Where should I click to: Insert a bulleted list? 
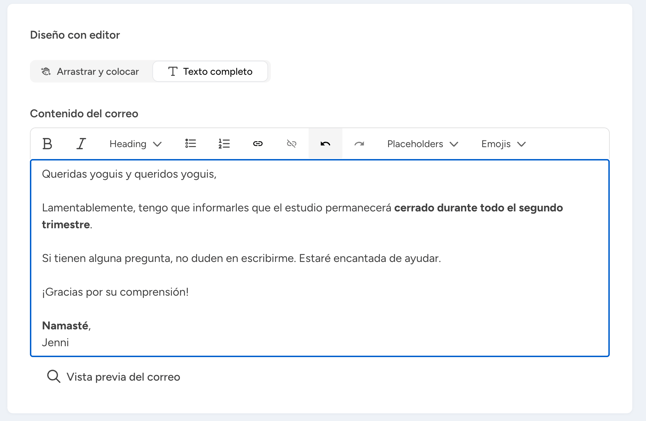pyautogui.click(x=190, y=144)
